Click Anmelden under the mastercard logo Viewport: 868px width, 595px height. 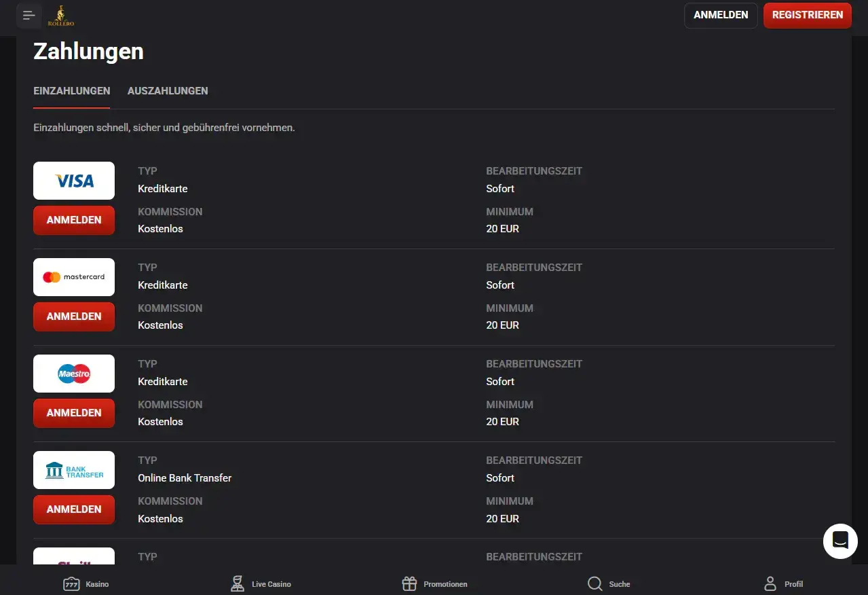pyautogui.click(x=74, y=317)
